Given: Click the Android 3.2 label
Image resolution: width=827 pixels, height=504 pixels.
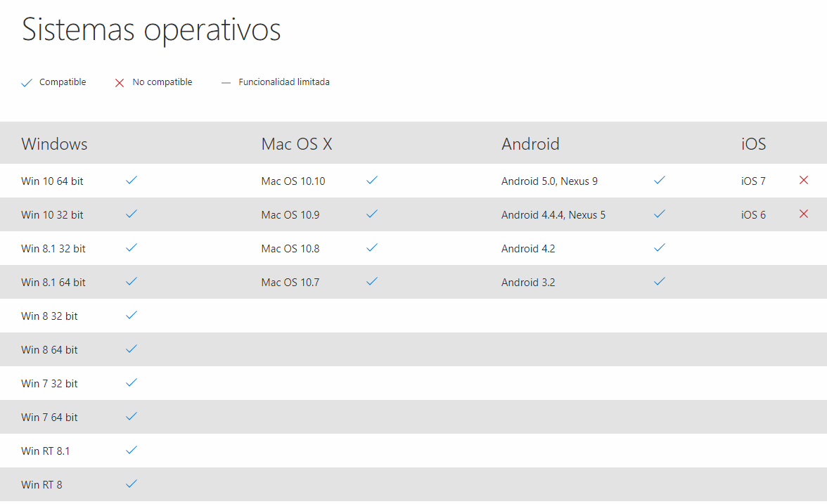Looking at the screenshot, I should coord(528,283).
